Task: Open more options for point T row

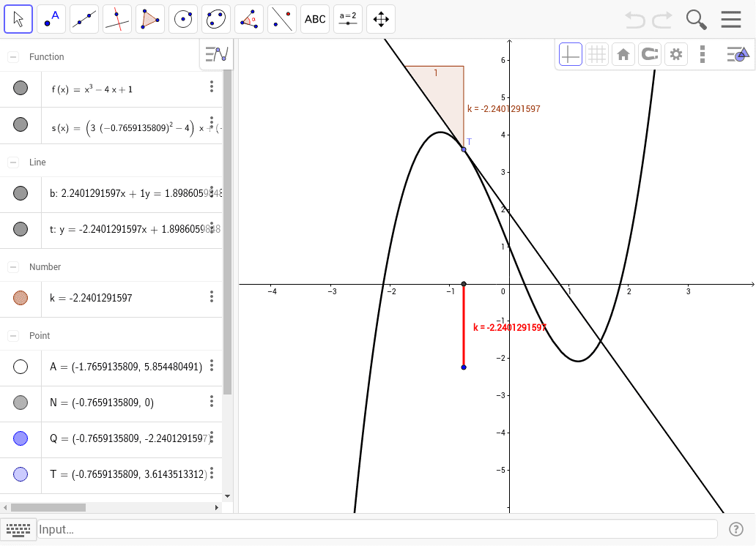Action: pyautogui.click(x=212, y=473)
